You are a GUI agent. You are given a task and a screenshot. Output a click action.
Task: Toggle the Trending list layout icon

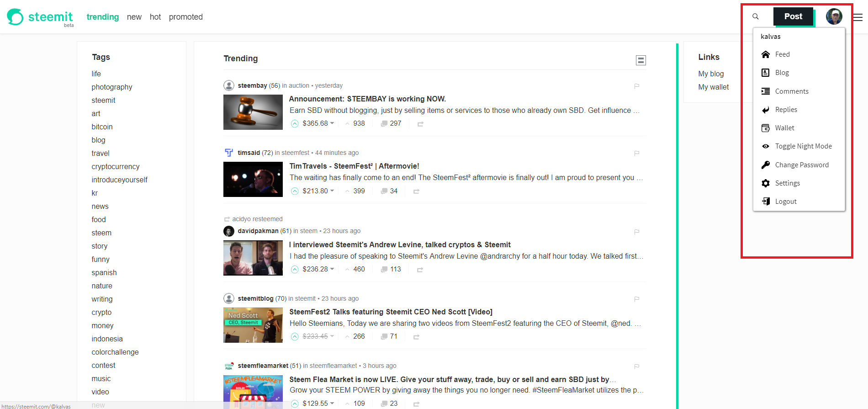pos(641,60)
